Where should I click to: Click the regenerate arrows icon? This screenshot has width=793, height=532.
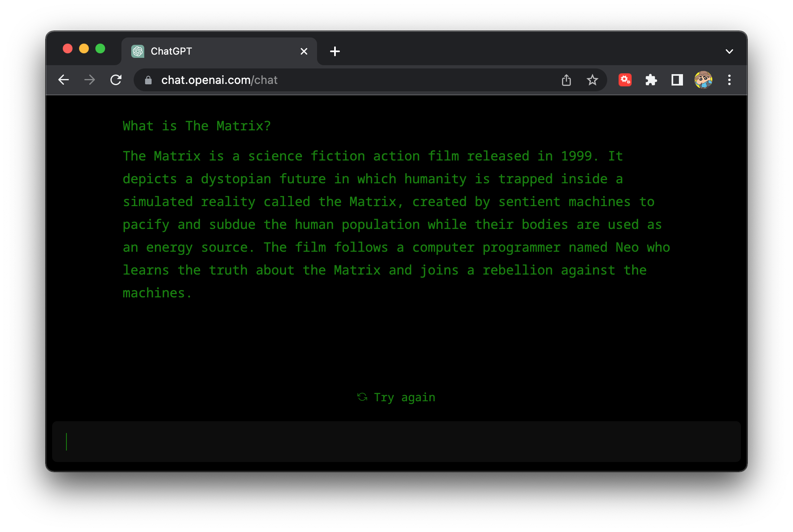coord(362,397)
